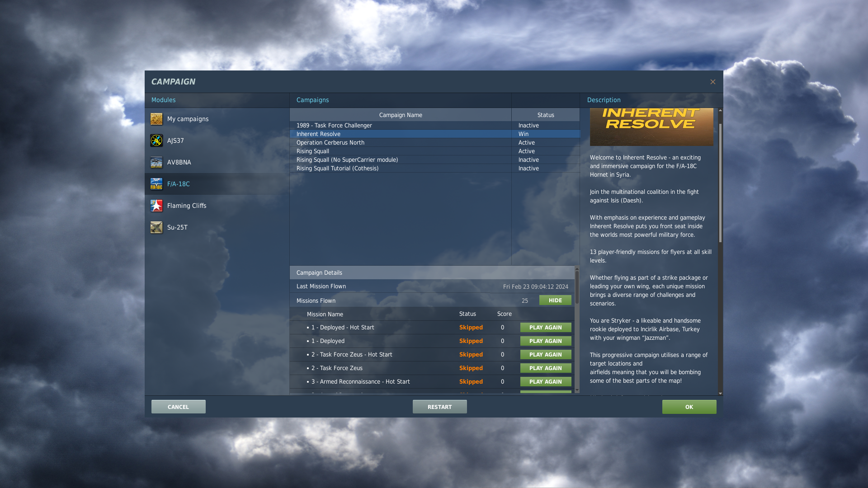The image size is (868, 488).
Task: Select the Inherent Resolve campaign row
Action: click(x=434, y=134)
